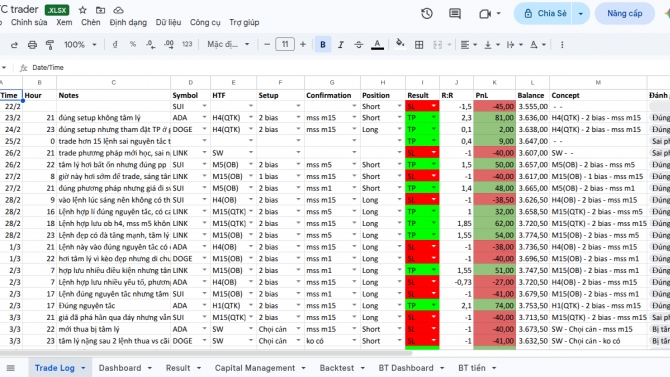
Task: Increase decimal places
Action: click(x=169, y=44)
